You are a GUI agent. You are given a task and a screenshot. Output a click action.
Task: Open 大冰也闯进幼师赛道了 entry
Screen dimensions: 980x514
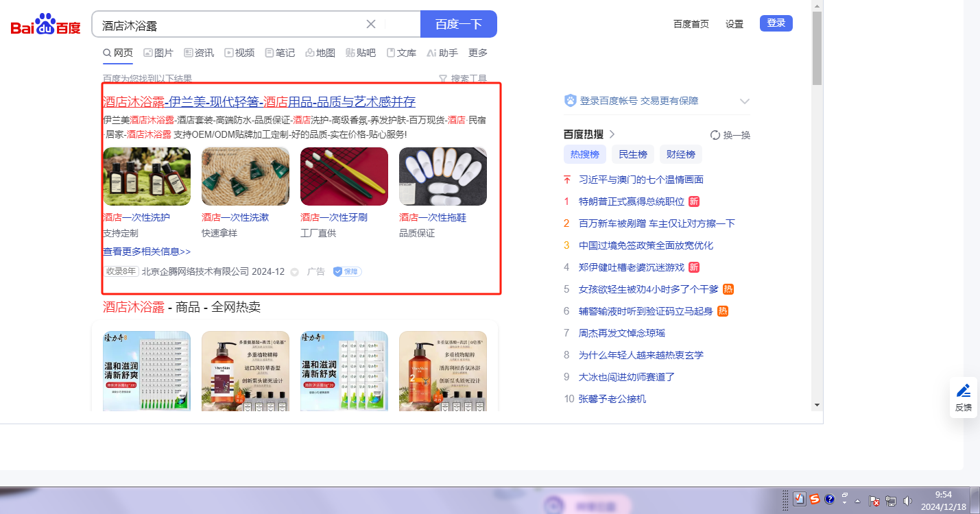pos(627,377)
